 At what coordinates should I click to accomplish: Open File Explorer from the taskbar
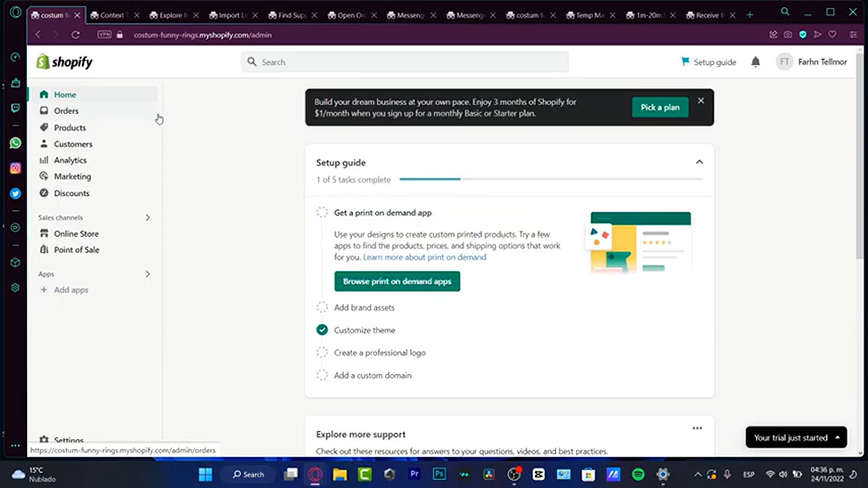(340, 474)
